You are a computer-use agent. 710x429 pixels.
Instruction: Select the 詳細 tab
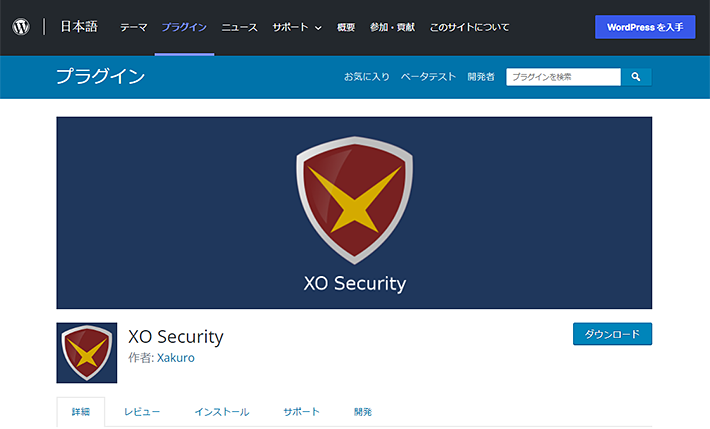pyautogui.click(x=81, y=412)
